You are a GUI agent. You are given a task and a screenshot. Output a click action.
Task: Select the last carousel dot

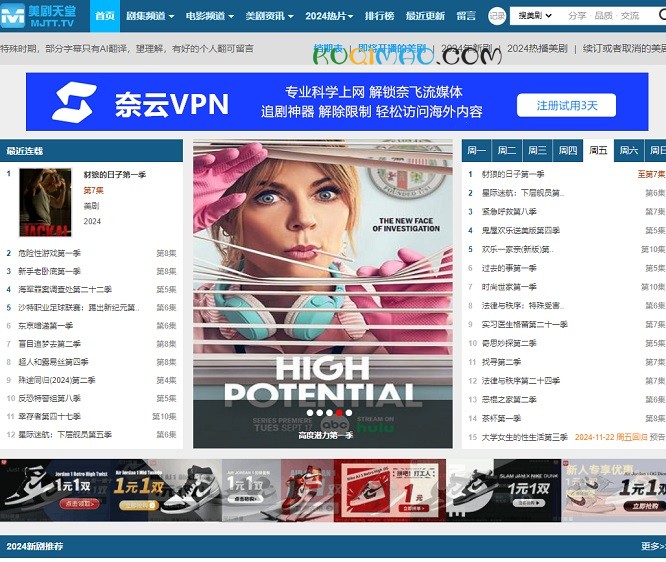coord(349,412)
